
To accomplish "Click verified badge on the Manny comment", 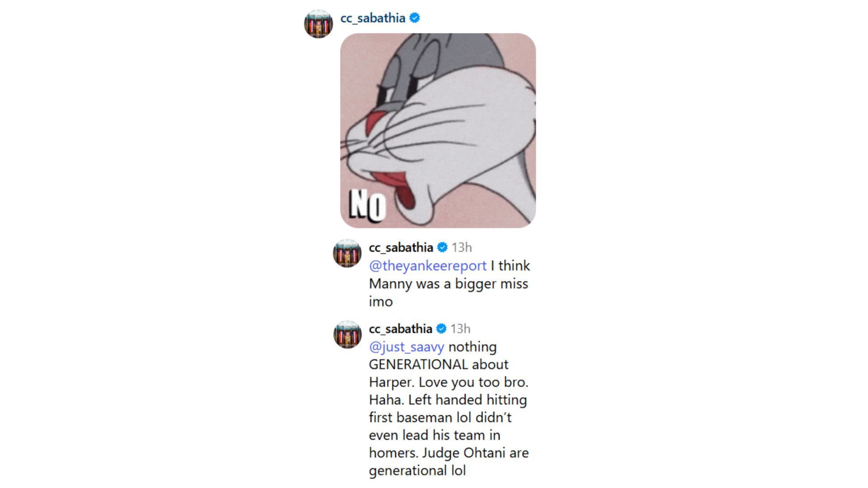I will (443, 248).
